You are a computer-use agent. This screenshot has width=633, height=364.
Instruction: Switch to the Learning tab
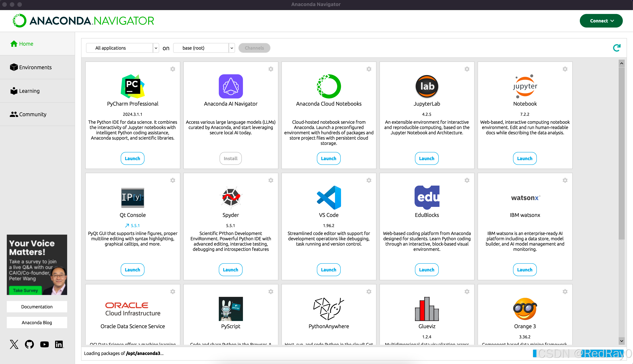(x=38, y=91)
